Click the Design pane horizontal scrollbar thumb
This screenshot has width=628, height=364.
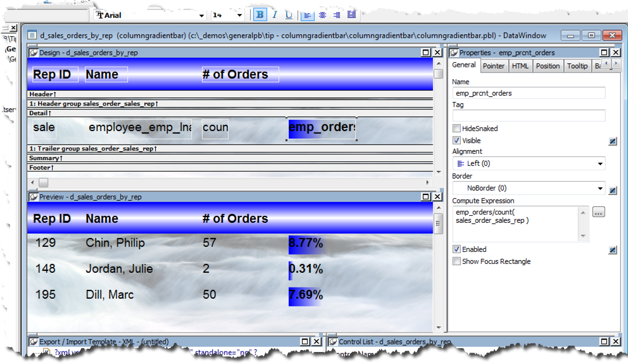[x=43, y=182]
